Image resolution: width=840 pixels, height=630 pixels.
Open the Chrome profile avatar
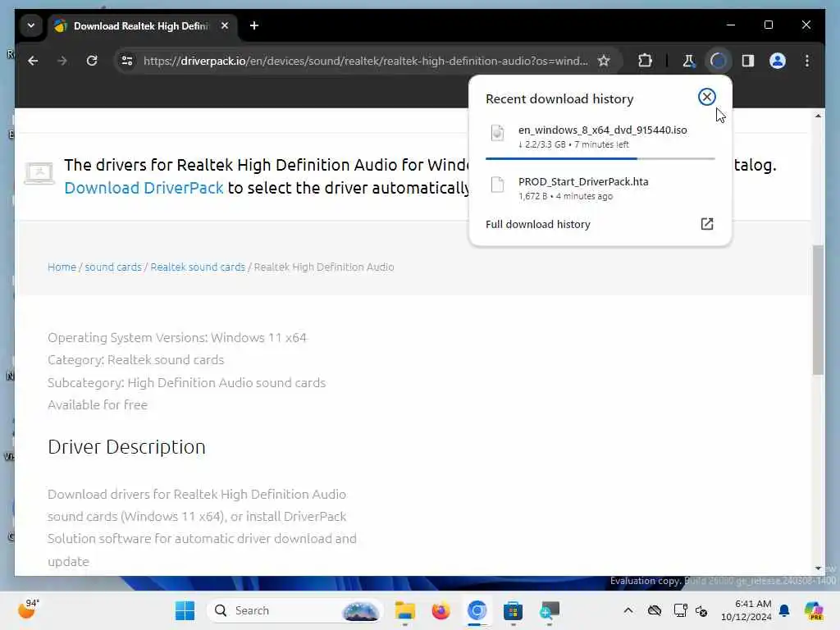[x=778, y=61]
